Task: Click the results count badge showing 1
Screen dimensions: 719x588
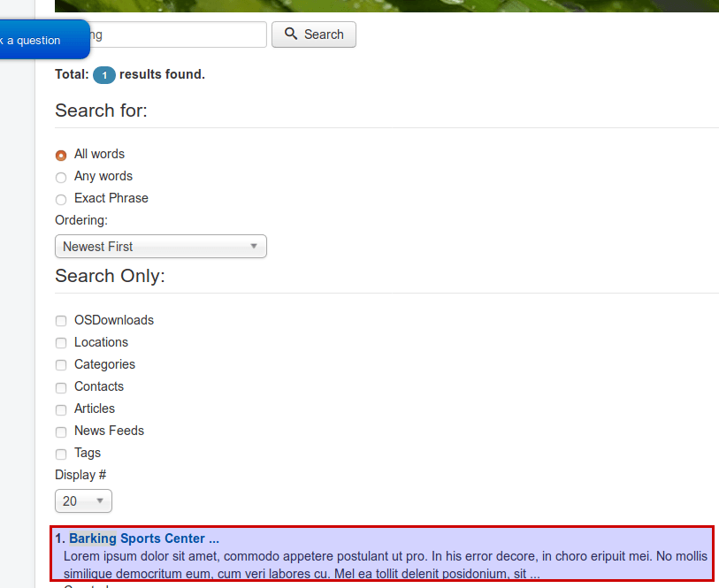Action: 104,75
